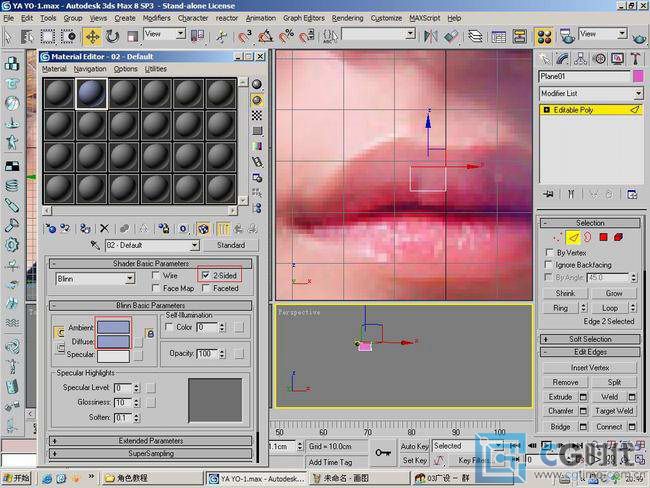Select Element sub-object level icon
The image size is (650, 488).
click(x=618, y=238)
